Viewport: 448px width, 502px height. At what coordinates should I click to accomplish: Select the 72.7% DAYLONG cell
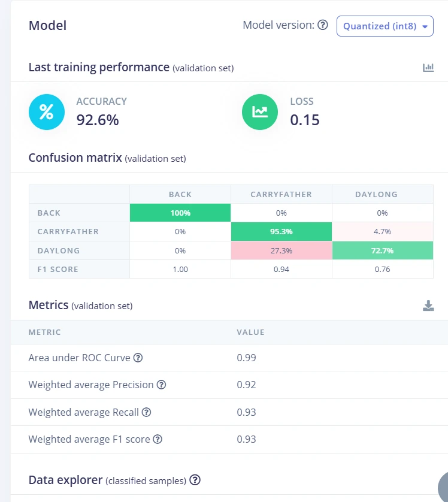[x=382, y=250]
